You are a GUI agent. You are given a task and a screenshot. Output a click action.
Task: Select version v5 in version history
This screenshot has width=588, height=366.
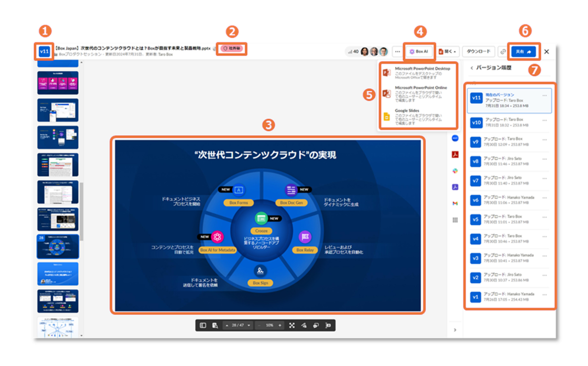coord(510,220)
